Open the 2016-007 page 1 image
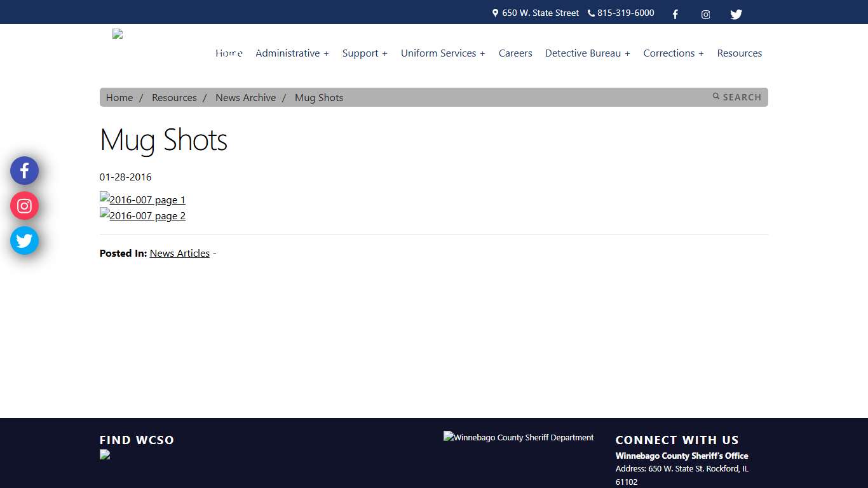Screen dimensions: 868x488 [x=142, y=200]
